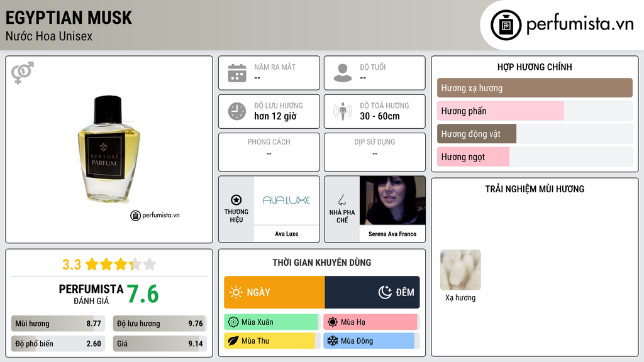Click the 7.6 Perfumista score

143,294
